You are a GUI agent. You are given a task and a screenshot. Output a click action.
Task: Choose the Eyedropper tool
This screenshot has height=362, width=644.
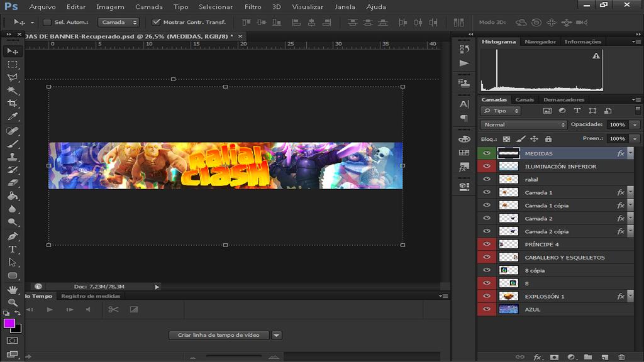click(x=13, y=118)
